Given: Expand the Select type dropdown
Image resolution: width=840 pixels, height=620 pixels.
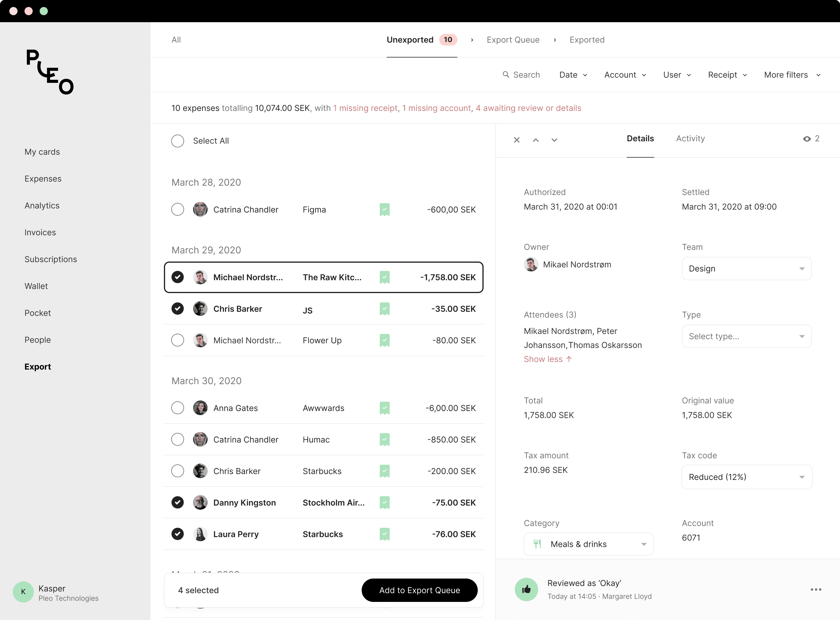Looking at the screenshot, I should (746, 336).
